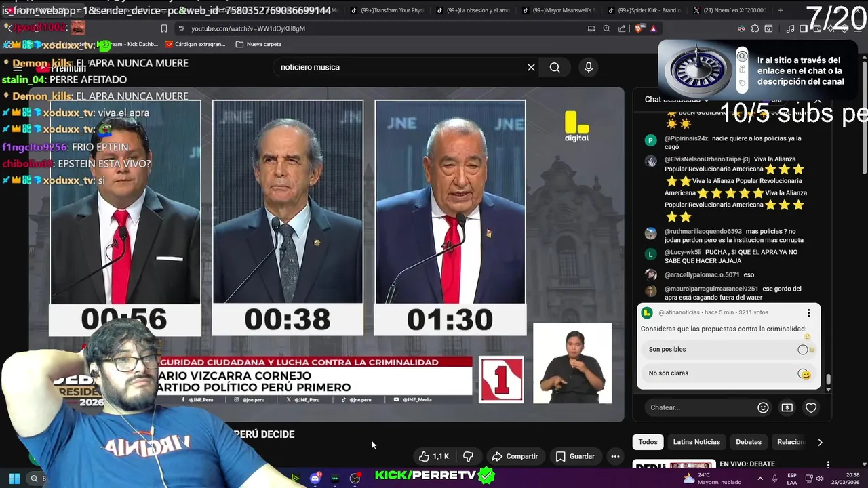Switch to Spider Kirk TikTok tab
Screen dimensions: 868x488
pos(644,10)
